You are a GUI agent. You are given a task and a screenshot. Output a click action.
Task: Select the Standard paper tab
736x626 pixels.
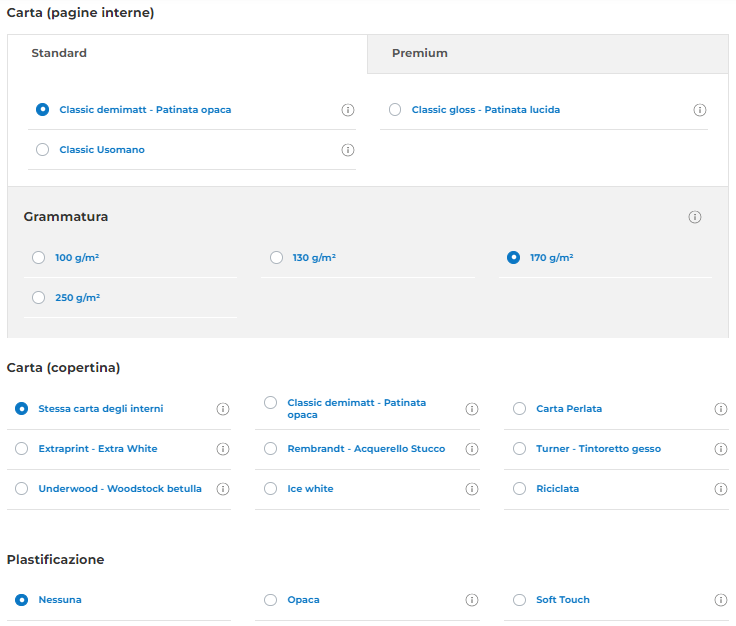tap(59, 53)
